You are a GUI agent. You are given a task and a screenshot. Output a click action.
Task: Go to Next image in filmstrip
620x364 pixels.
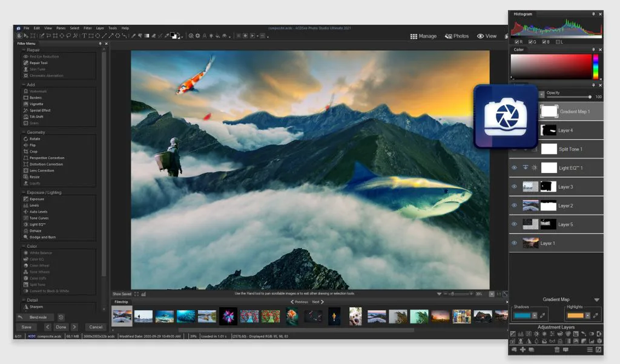[x=318, y=302]
